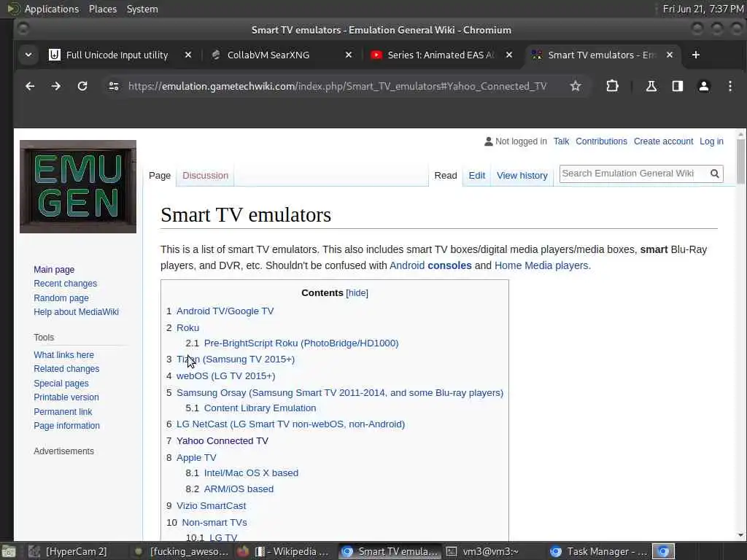
Task: Open the Extensions puzzle icon
Action: [x=612, y=86]
